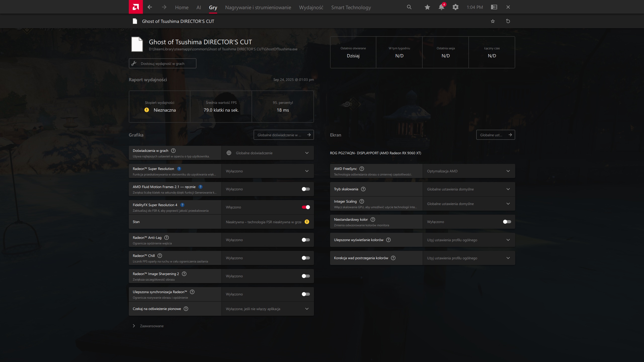This screenshot has width=644, height=362.
Task: Click the Nieznaczna performance rating
Action: tap(165, 110)
